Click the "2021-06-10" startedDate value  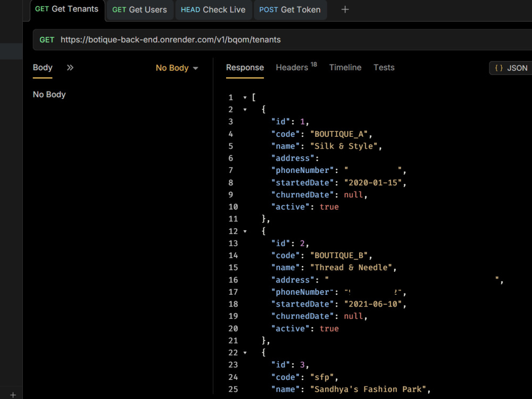(373, 304)
